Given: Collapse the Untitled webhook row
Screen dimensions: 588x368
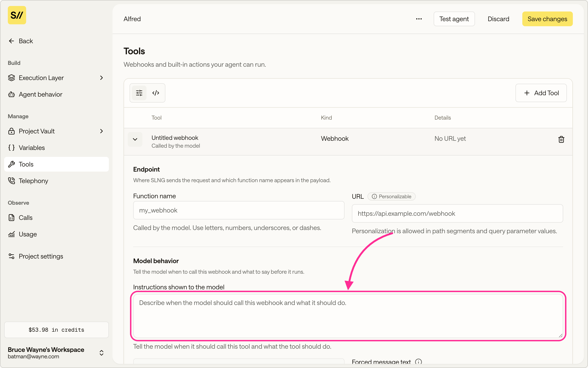Looking at the screenshot, I should click(135, 139).
